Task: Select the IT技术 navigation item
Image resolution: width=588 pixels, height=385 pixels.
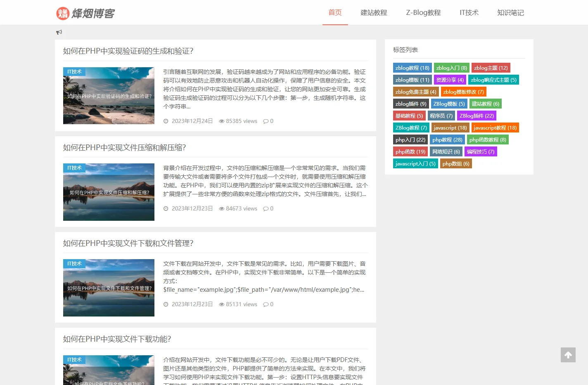Action: (469, 12)
